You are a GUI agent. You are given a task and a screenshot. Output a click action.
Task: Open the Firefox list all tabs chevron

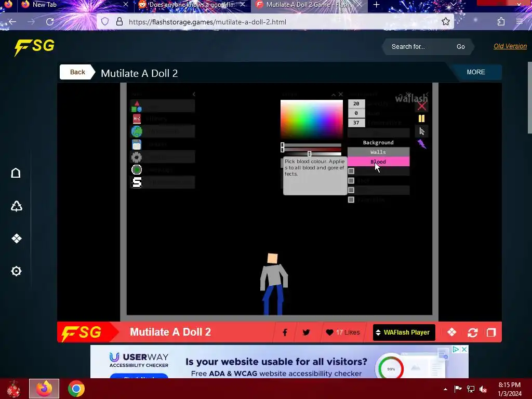[453, 5]
